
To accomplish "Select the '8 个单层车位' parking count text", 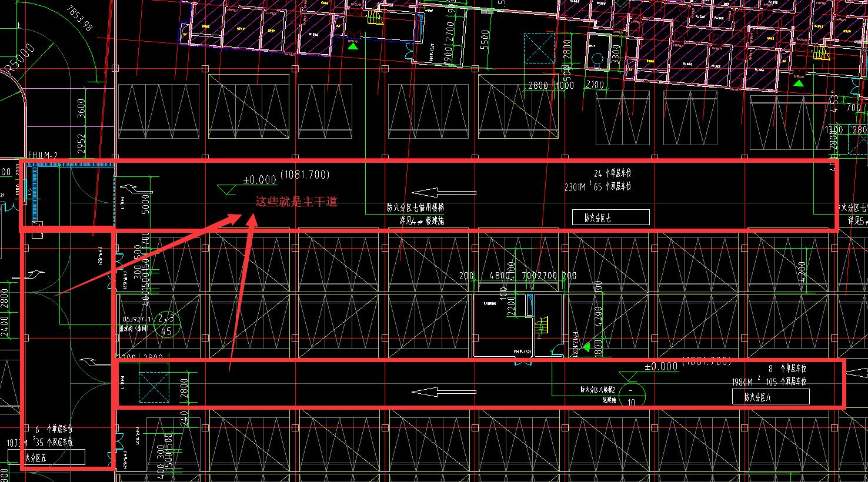I will pos(787,369).
